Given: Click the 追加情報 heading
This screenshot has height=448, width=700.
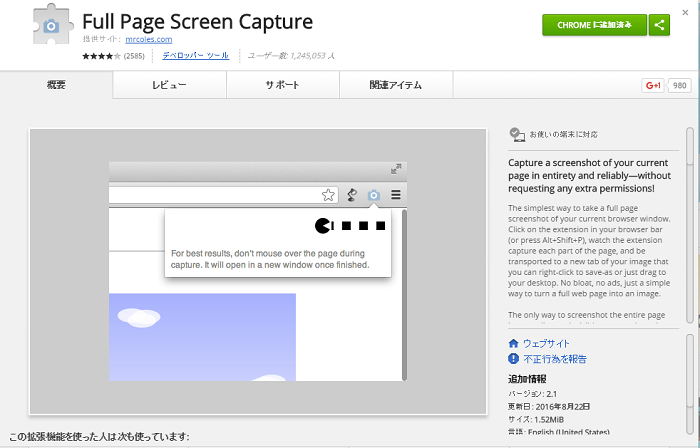Looking at the screenshot, I should tap(527, 379).
